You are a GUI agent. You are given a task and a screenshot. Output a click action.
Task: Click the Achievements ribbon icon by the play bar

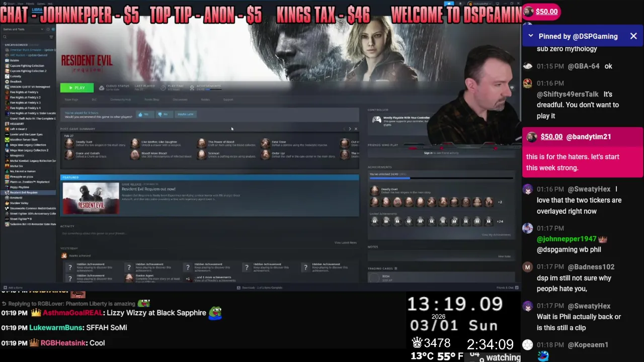192,88
